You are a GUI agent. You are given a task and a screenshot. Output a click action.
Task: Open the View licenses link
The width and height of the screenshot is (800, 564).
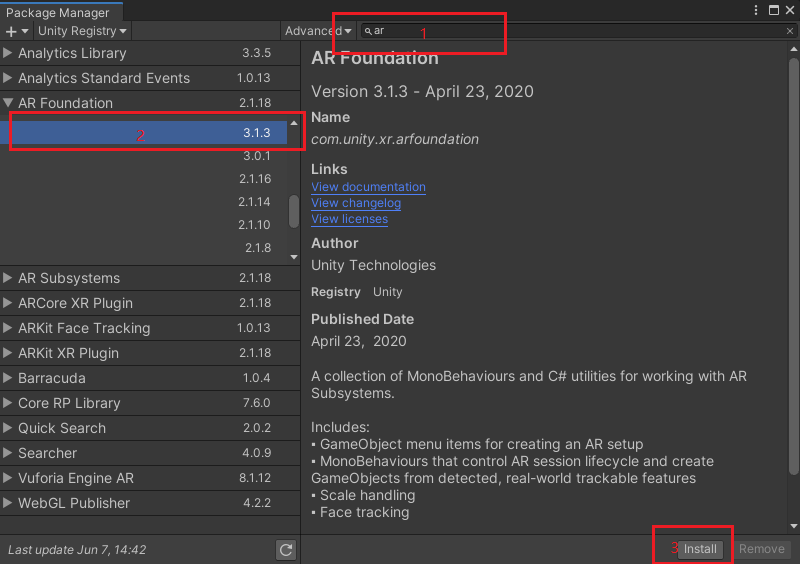[349, 219]
